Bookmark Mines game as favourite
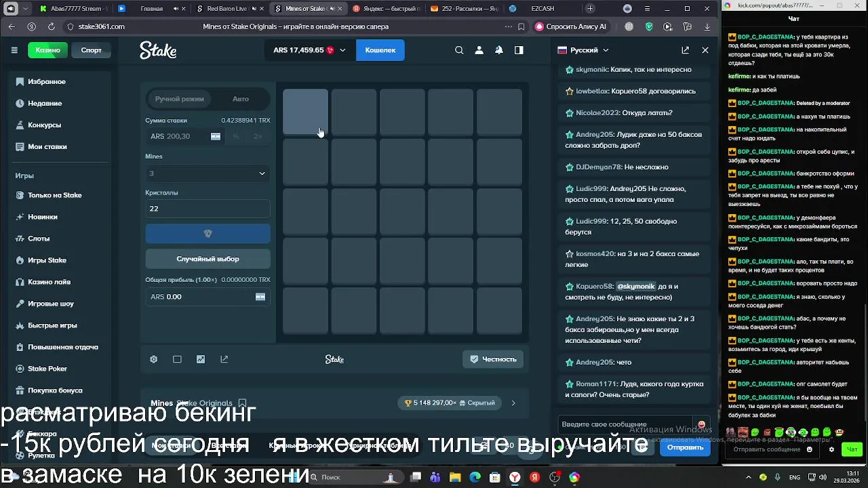The height and width of the screenshot is (488, 868). (x=242, y=403)
